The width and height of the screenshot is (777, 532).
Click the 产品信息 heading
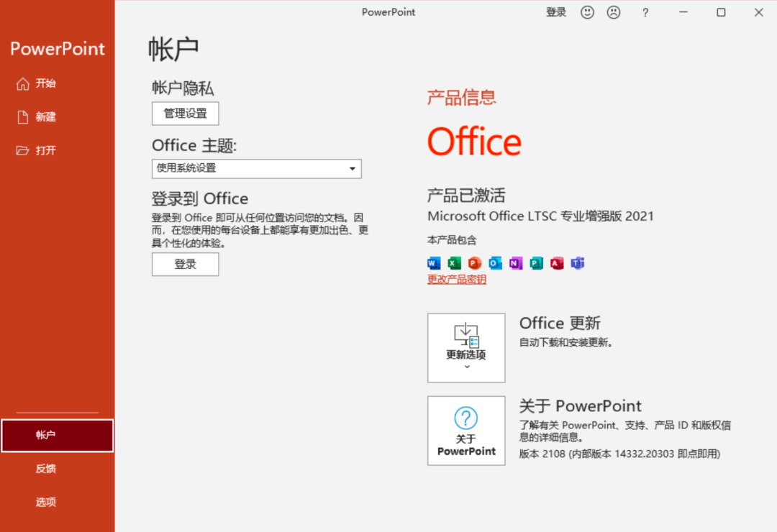[461, 97]
